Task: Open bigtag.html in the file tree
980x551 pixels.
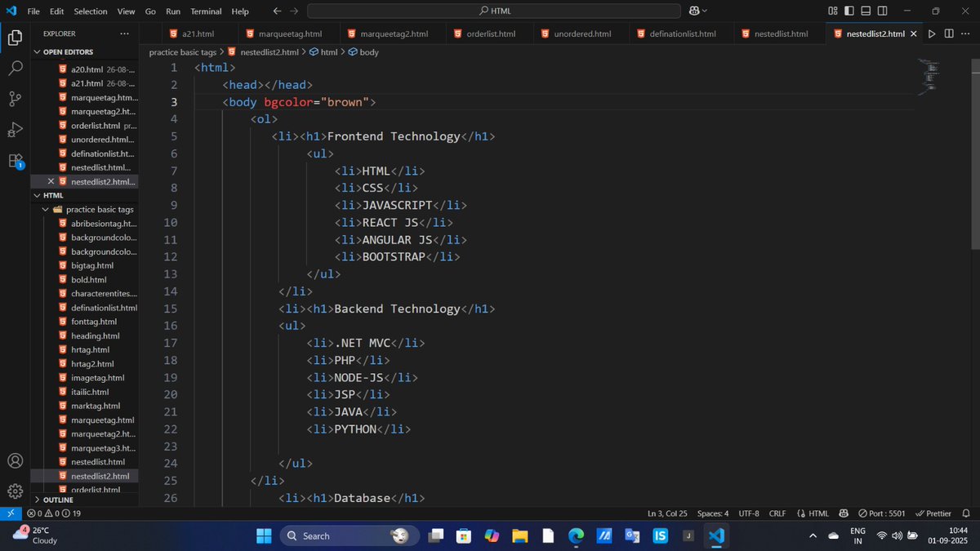Action: point(91,265)
